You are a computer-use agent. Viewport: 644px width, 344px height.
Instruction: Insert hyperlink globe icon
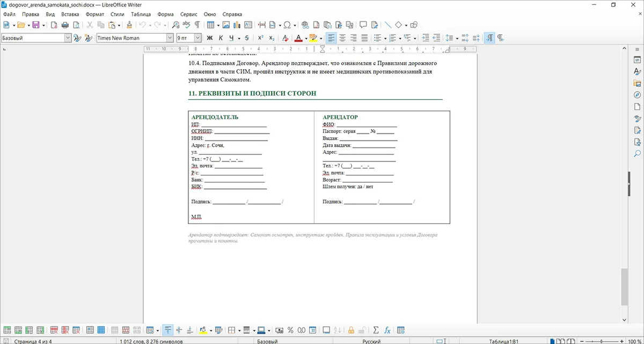(x=305, y=25)
